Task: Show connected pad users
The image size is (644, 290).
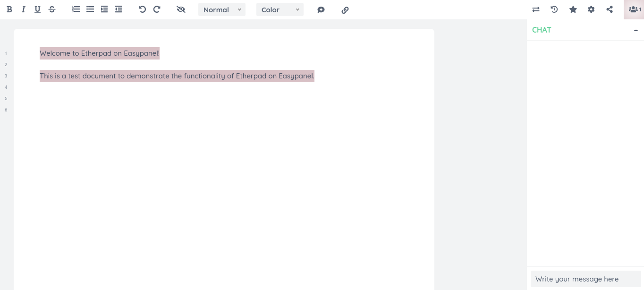Action: (633, 9)
